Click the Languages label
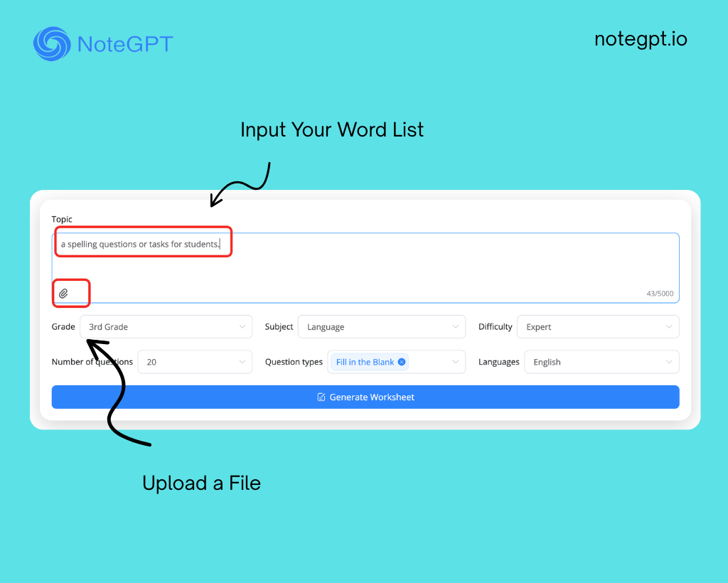Image resolution: width=728 pixels, height=583 pixels. pyautogui.click(x=498, y=362)
